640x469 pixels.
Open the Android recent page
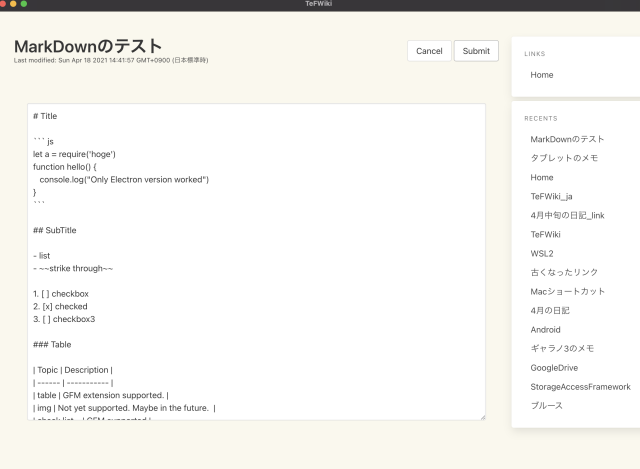point(545,330)
